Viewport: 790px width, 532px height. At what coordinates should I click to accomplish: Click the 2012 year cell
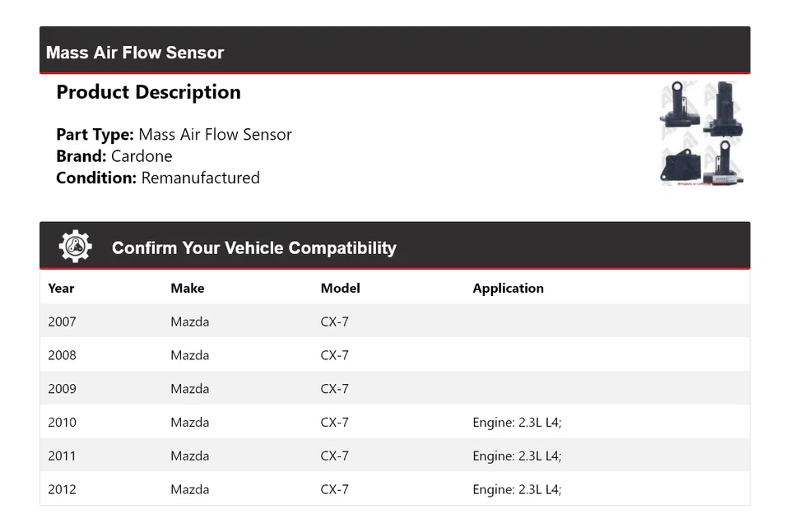tap(62, 490)
